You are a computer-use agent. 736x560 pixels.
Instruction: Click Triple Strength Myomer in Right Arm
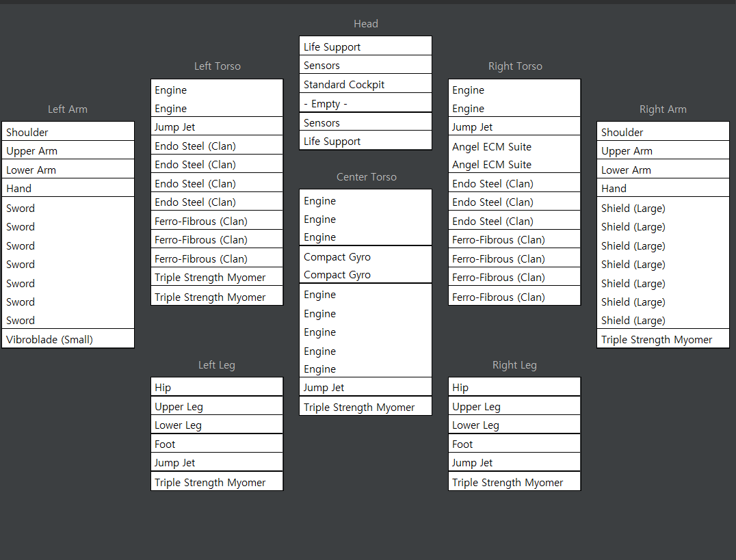click(663, 339)
